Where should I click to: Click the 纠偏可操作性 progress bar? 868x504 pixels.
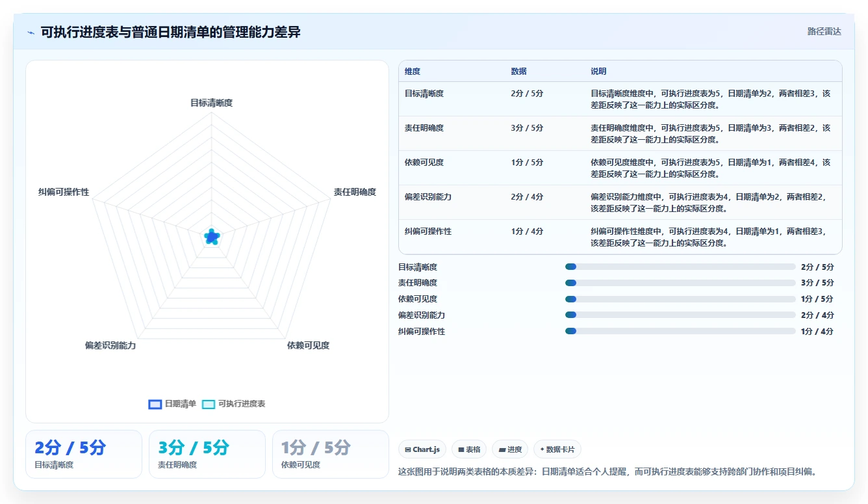680,331
